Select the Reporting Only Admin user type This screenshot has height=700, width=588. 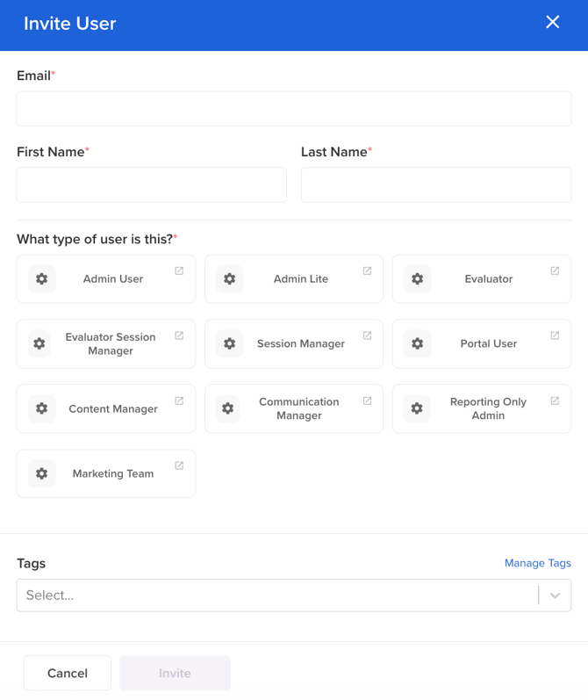pyautogui.click(x=482, y=408)
